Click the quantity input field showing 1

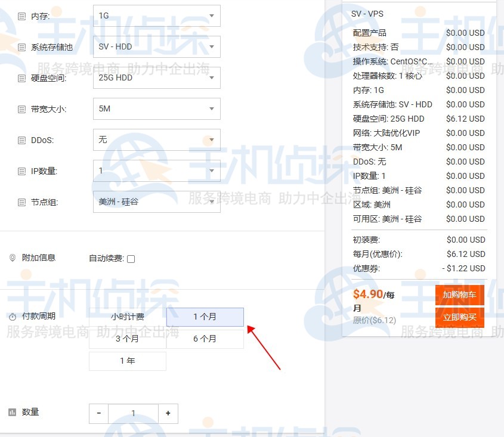[133, 413]
